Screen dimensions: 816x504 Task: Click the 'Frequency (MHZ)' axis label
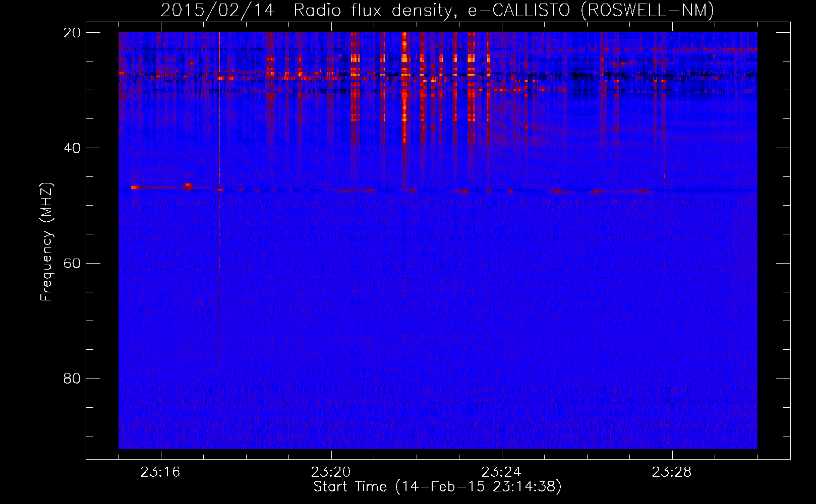(x=46, y=242)
